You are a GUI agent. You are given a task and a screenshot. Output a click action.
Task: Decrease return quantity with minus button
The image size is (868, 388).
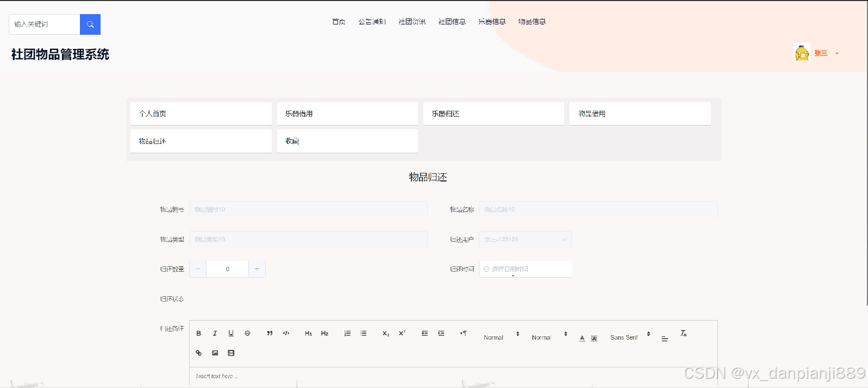tap(198, 269)
